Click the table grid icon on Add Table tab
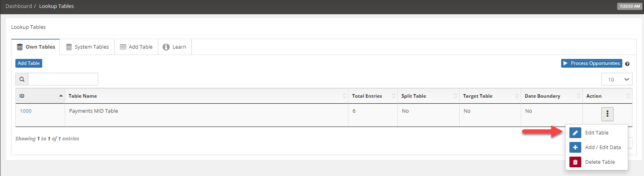Screen dimensions: 644x176 [123, 47]
